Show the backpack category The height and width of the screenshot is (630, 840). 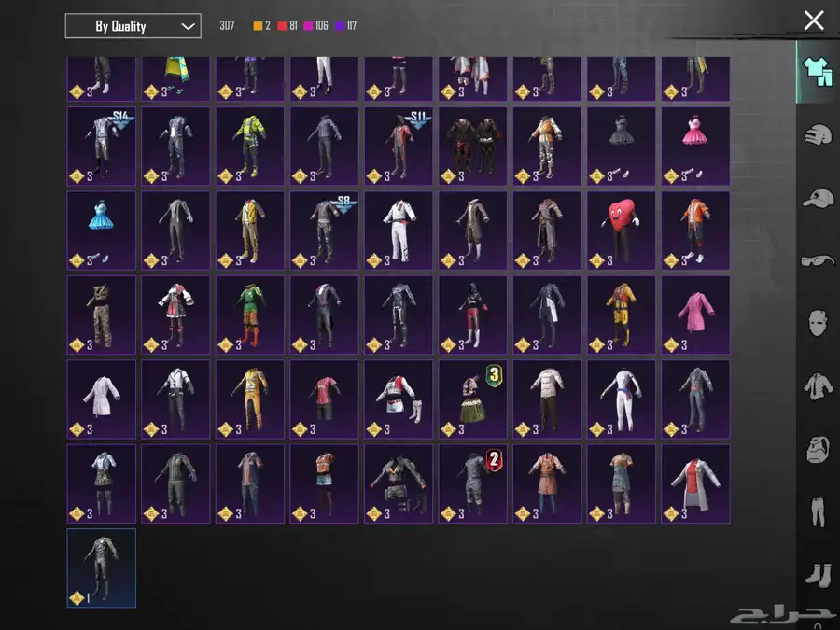(818, 449)
